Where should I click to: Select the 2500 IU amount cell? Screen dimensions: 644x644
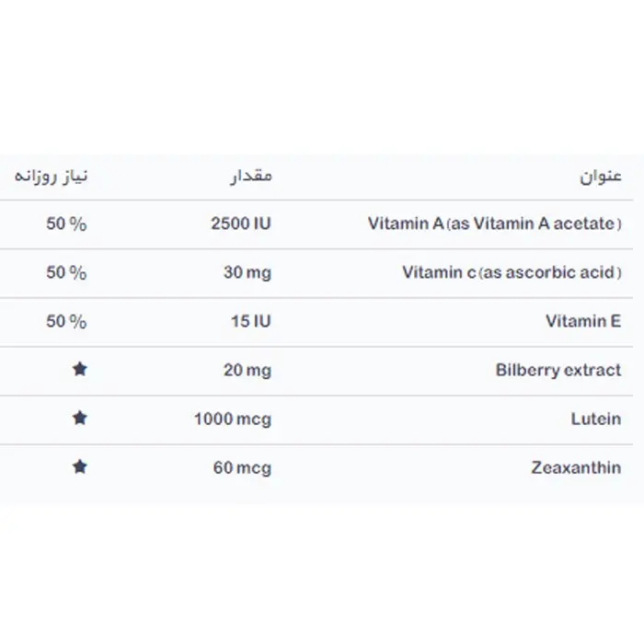pos(241,224)
